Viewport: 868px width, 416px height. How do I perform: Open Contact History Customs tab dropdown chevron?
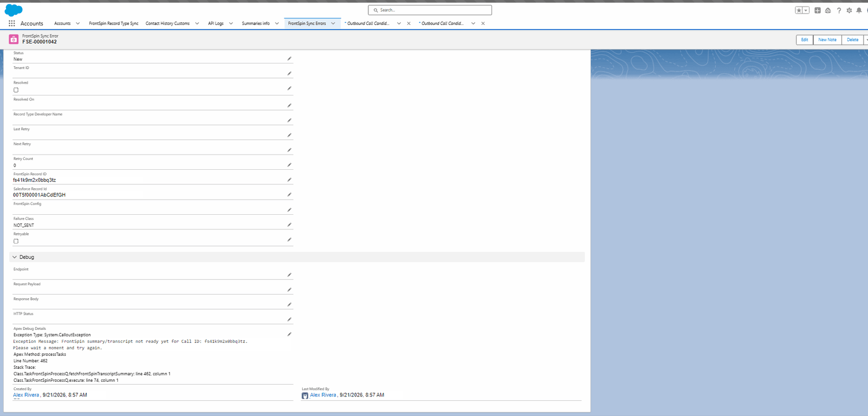tap(197, 23)
